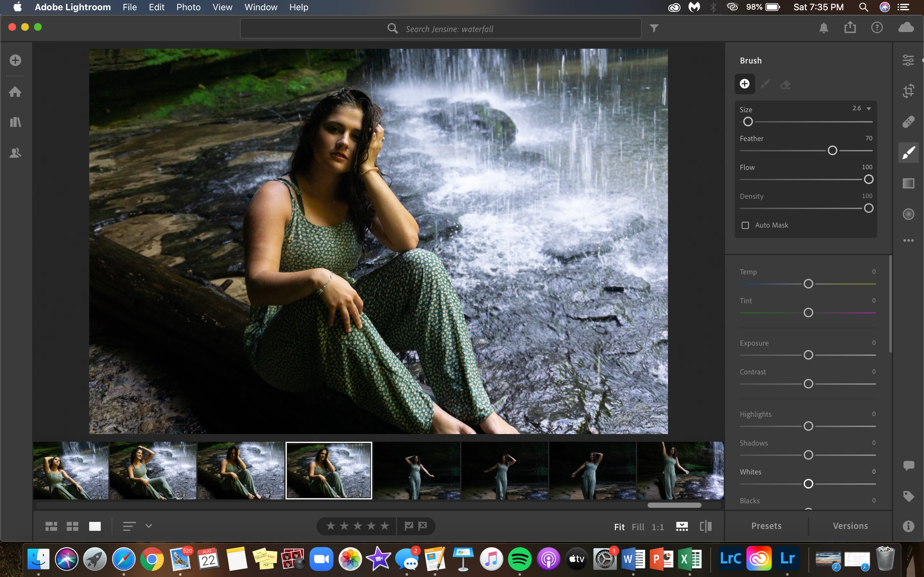Screen dimensions: 924x577
Task: Click the Fill zoom option
Action: (637, 527)
